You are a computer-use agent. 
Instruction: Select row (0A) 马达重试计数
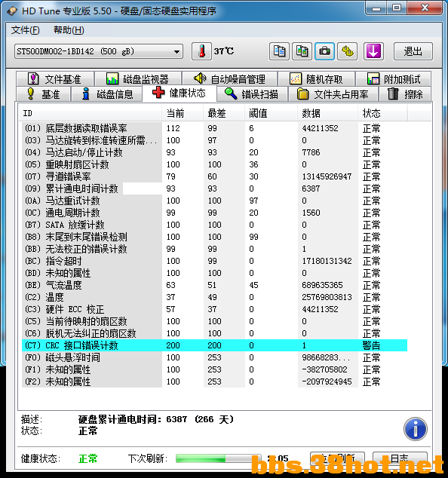(x=214, y=201)
